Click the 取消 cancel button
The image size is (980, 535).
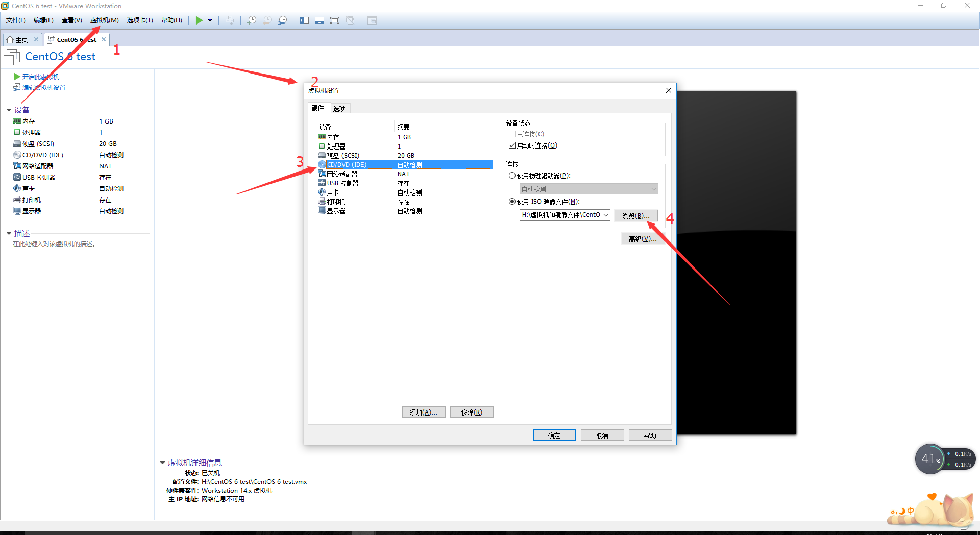click(x=602, y=435)
